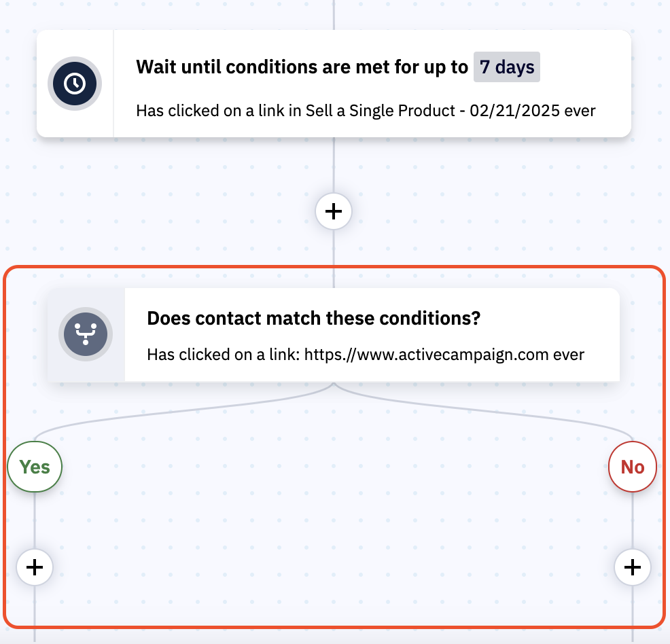
Task: Select the red No branch label
Action: click(x=632, y=467)
